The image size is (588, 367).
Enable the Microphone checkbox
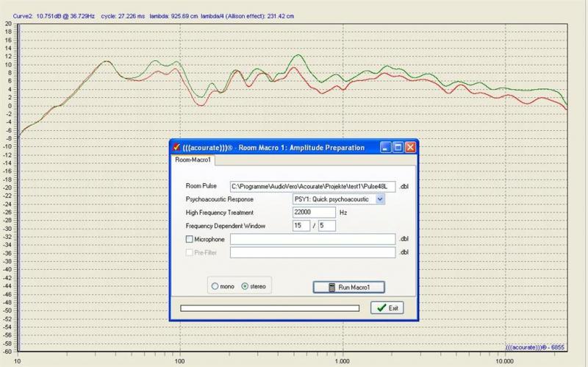pos(190,239)
